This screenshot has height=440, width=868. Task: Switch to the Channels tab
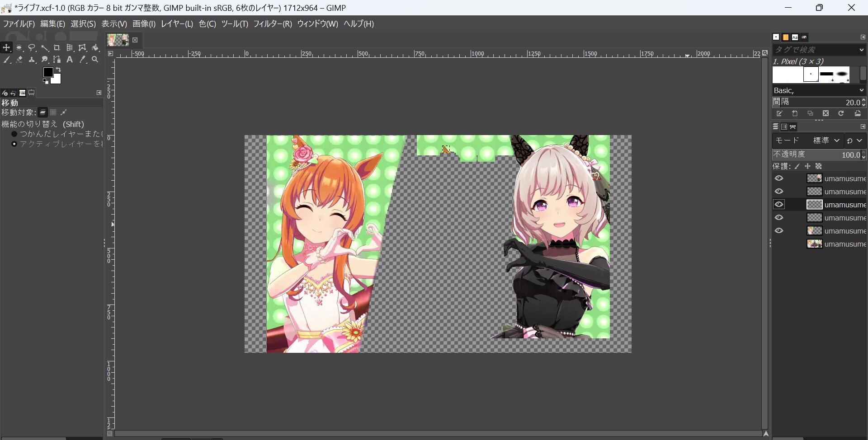(784, 127)
